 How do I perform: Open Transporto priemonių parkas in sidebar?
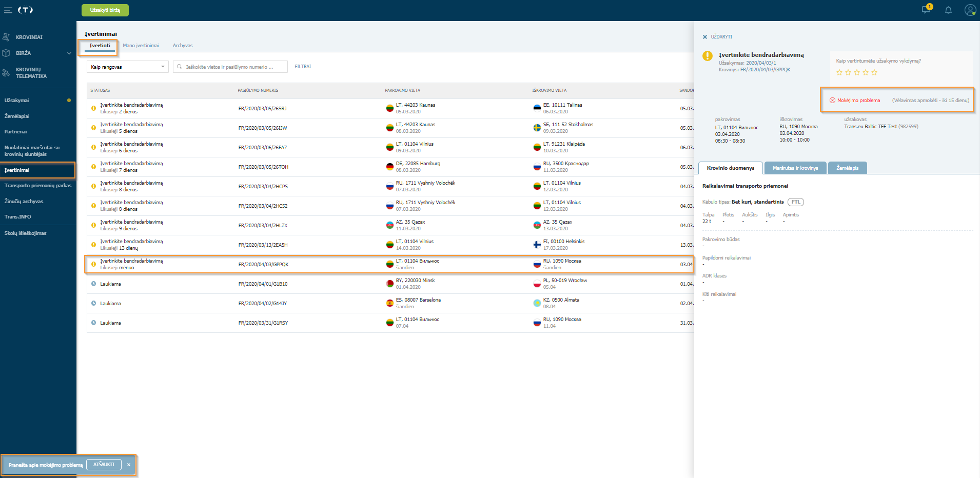click(x=38, y=186)
